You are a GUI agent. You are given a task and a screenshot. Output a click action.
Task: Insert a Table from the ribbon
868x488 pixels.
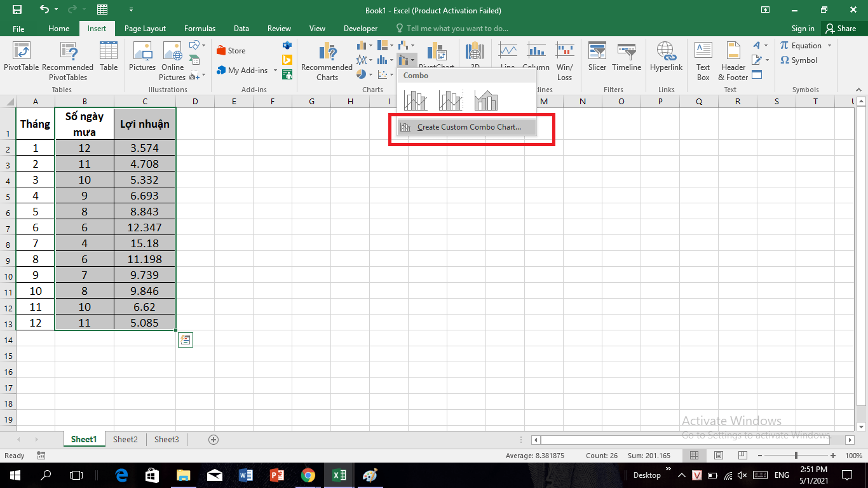coord(109,57)
